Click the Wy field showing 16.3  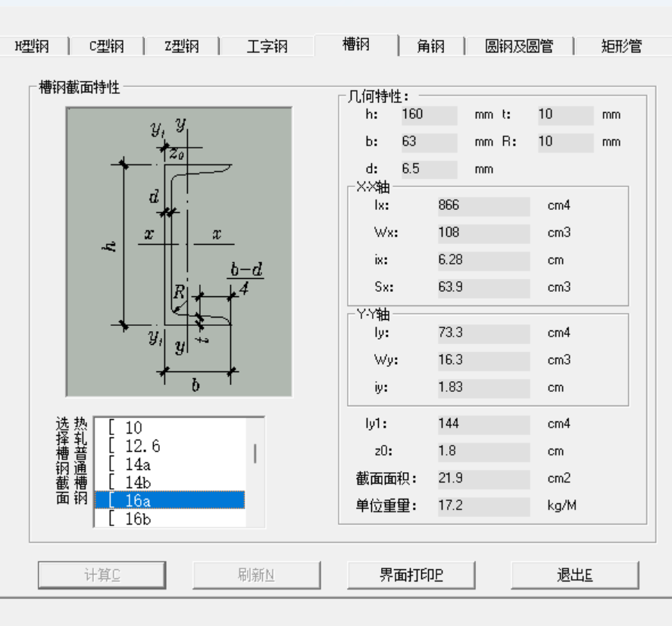pyautogui.click(x=484, y=361)
